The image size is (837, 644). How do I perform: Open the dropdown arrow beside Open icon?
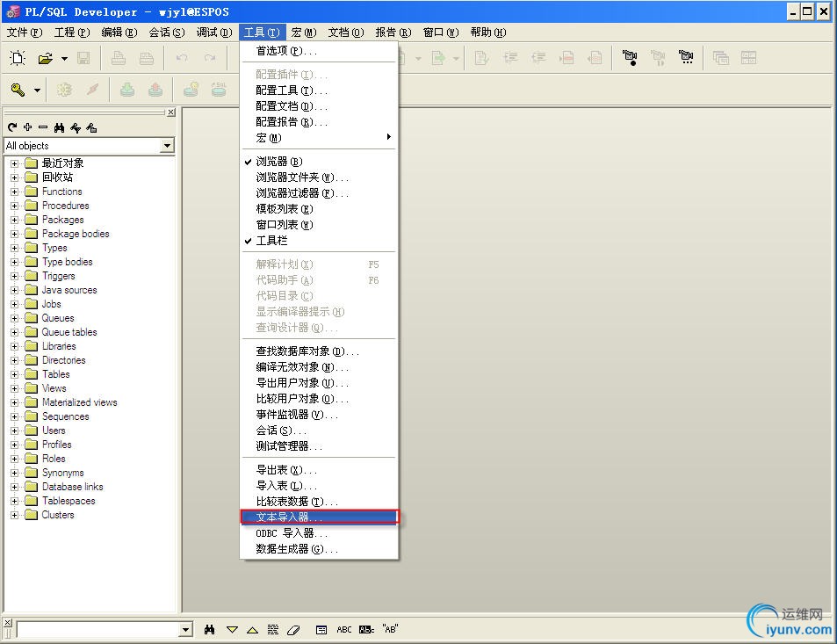tap(64, 58)
